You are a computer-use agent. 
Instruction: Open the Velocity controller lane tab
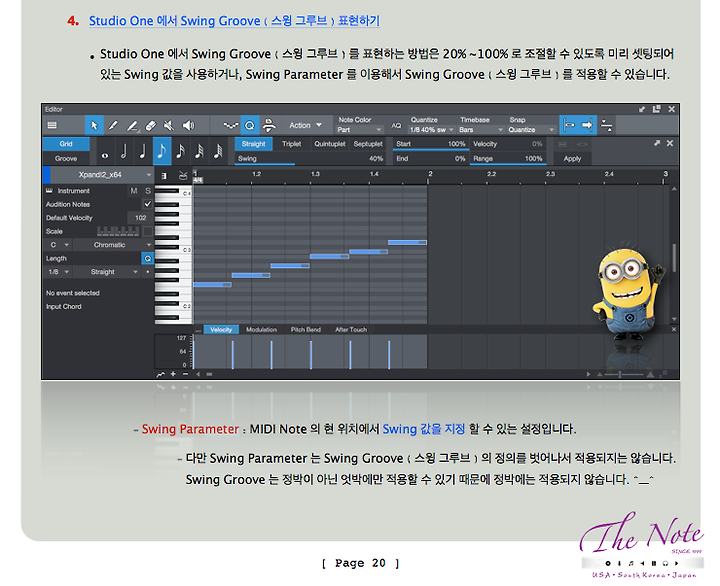[221, 329]
